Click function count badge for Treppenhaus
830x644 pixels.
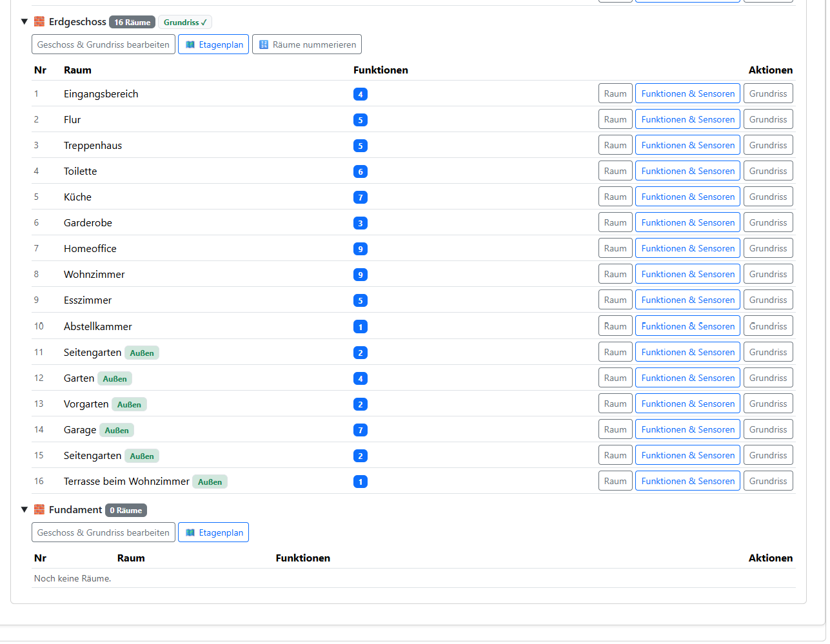(x=361, y=146)
